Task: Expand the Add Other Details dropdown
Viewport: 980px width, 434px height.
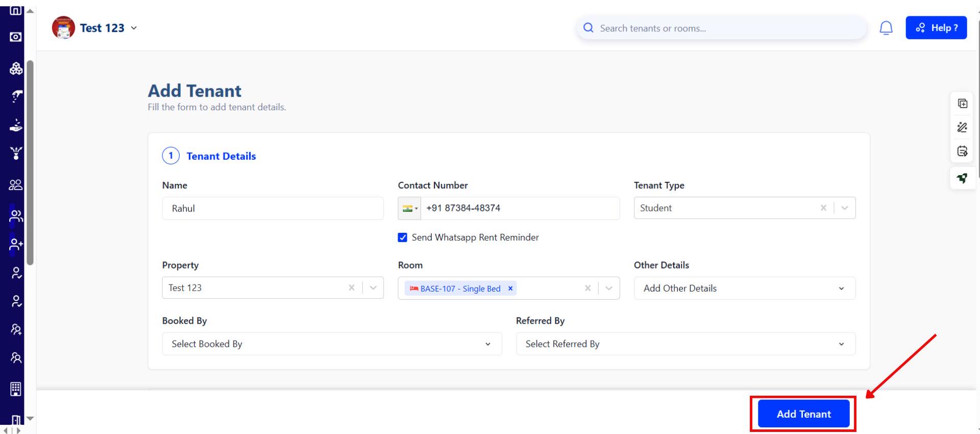Action: point(744,288)
